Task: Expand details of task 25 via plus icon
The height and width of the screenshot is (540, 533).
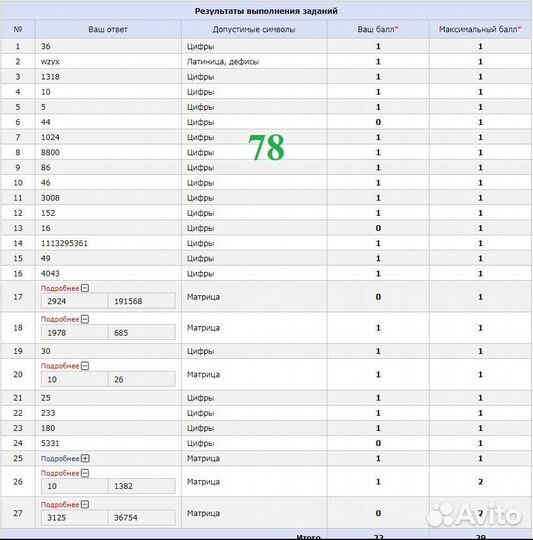Action: pyautogui.click(x=85, y=458)
